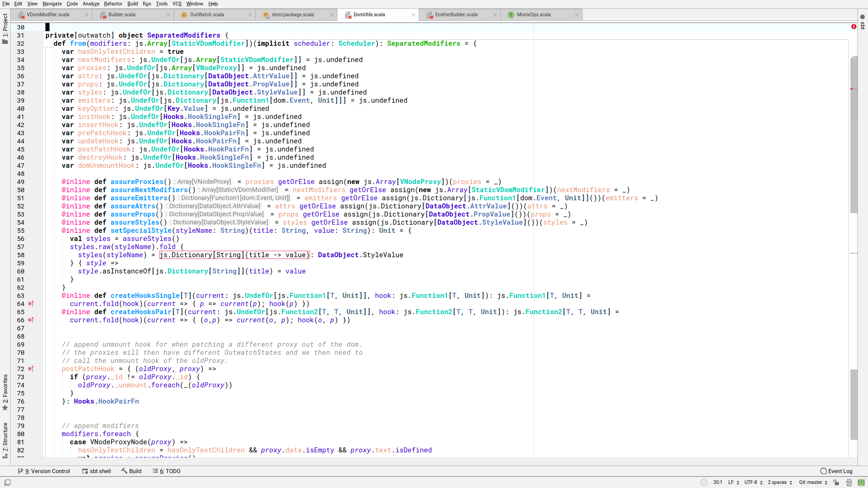The image size is (868, 488).
Task: Click the Hector inspections inspector icon
Action: click(849, 482)
